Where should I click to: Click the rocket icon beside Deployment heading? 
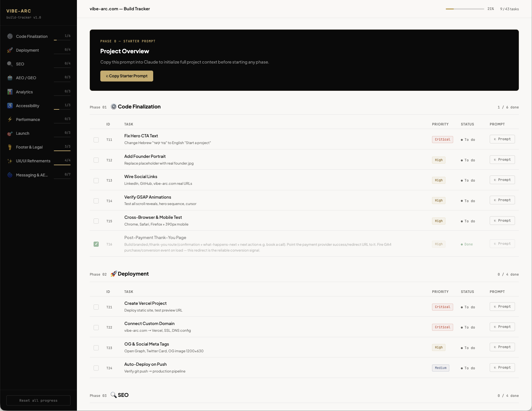click(113, 274)
